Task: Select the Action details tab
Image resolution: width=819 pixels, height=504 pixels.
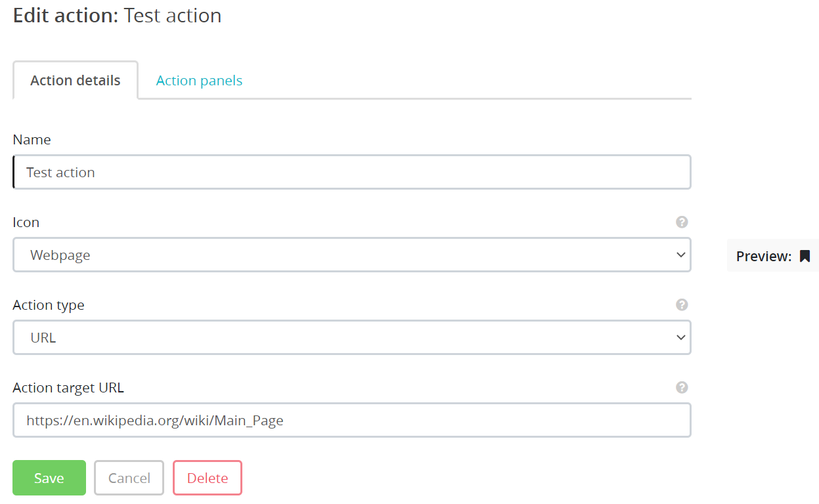Action: tap(76, 81)
